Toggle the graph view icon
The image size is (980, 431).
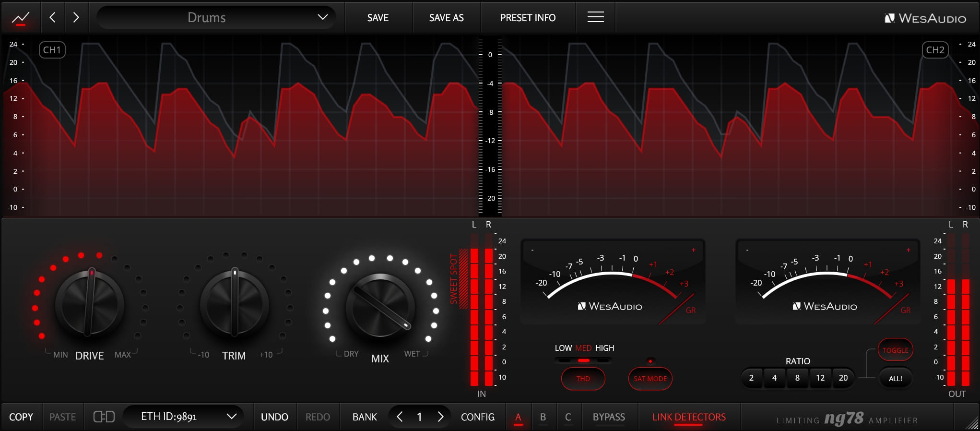pyautogui.click(x=20, y=18)
